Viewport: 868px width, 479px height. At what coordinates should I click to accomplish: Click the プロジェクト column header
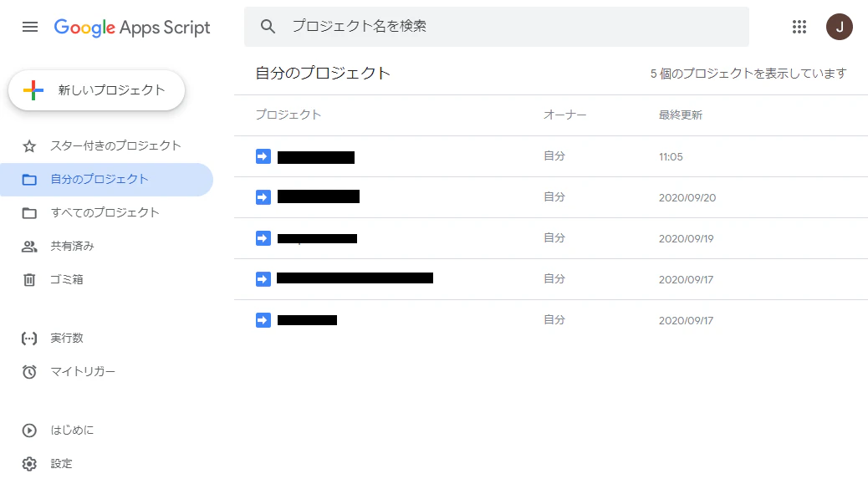click(288, 115)
